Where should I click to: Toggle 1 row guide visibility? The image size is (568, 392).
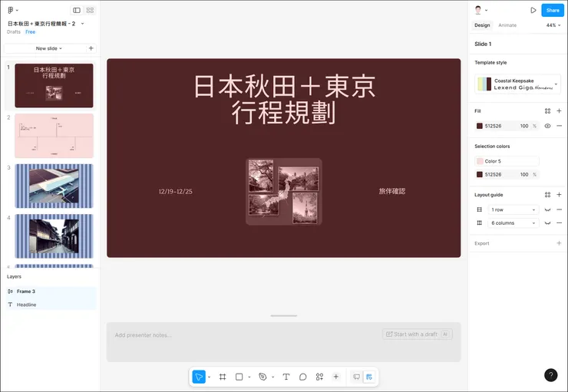547,209
